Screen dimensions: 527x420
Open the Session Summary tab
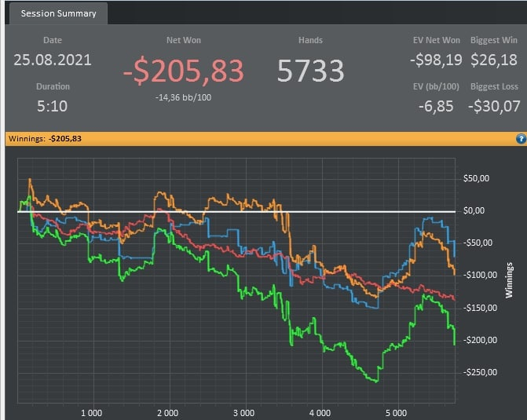tap(58, 13)
